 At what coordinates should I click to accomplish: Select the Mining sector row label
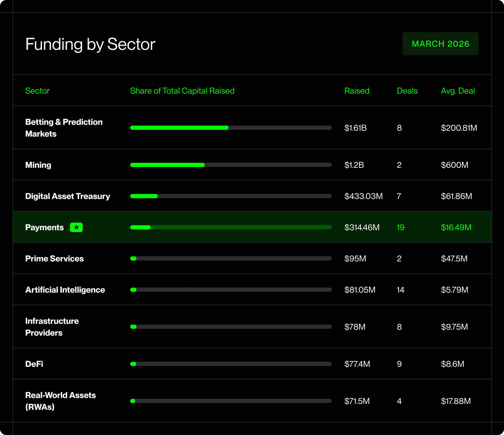(x=38, y=165)
